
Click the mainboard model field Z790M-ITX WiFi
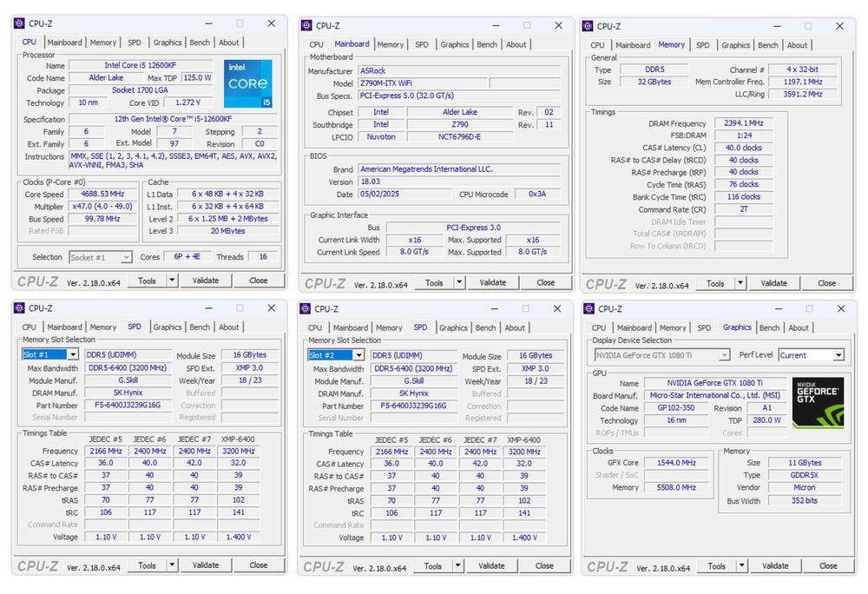pos(423,83)
